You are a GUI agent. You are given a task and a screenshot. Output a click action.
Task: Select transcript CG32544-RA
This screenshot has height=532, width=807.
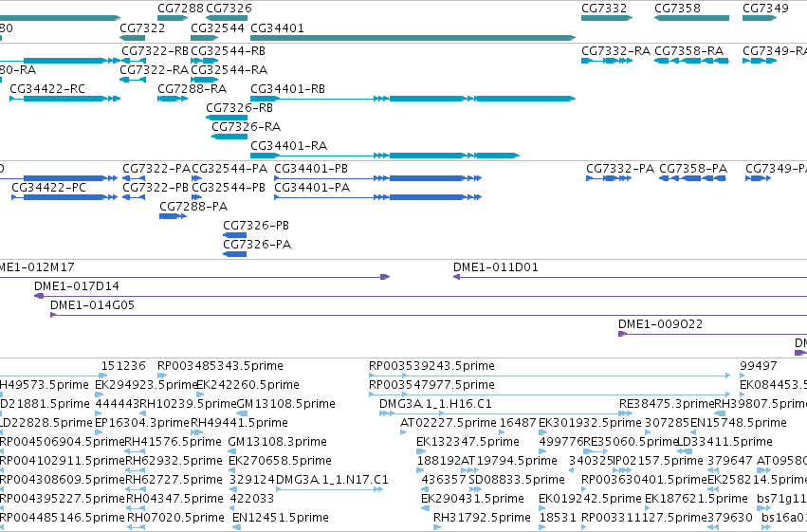[x=204, y=80]
